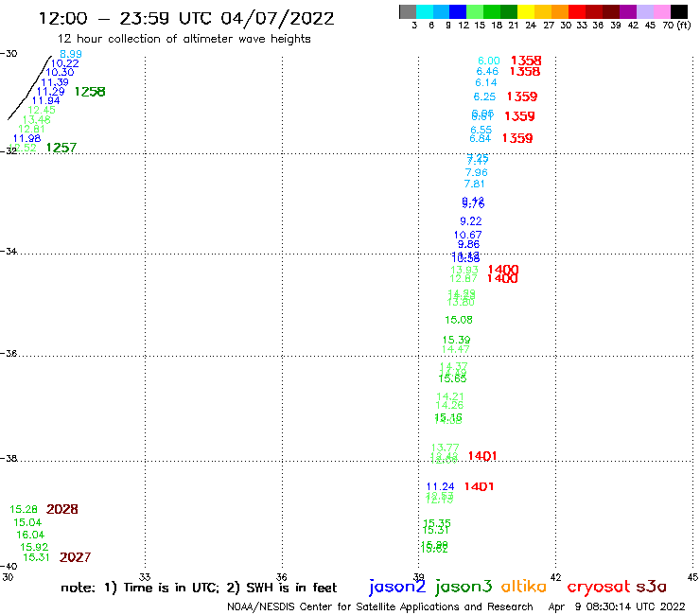Pick the bright red swatch in the color scale
700x615 pixels.
577,11
